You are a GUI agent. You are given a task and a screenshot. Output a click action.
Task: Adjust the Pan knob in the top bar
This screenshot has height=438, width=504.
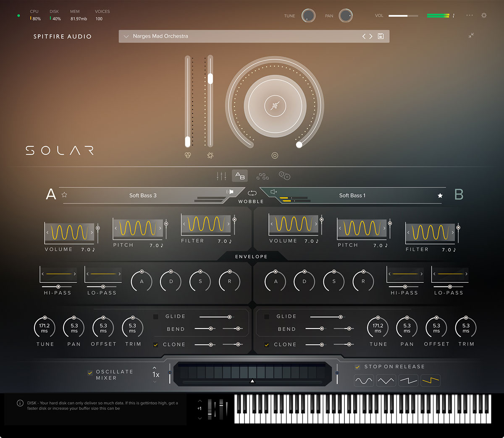coord(346,16)
